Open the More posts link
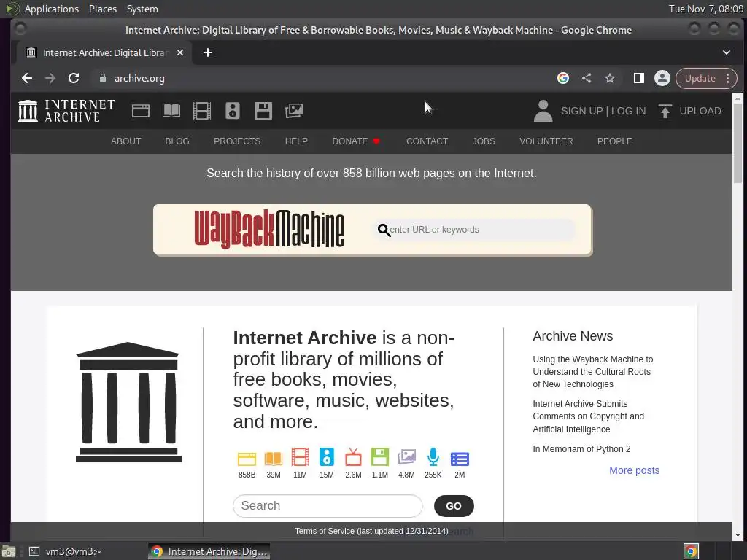The image size is (747, 560). [x=634, y=470]
